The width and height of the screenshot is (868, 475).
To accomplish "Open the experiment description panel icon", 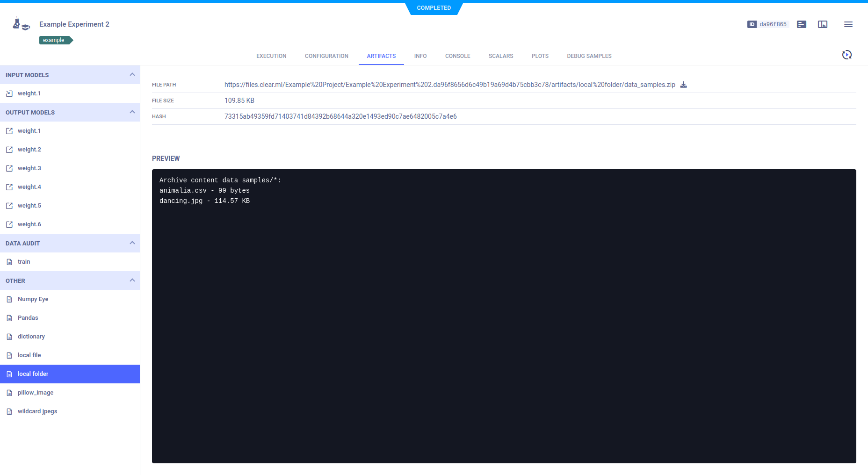I will coord(802,24).
